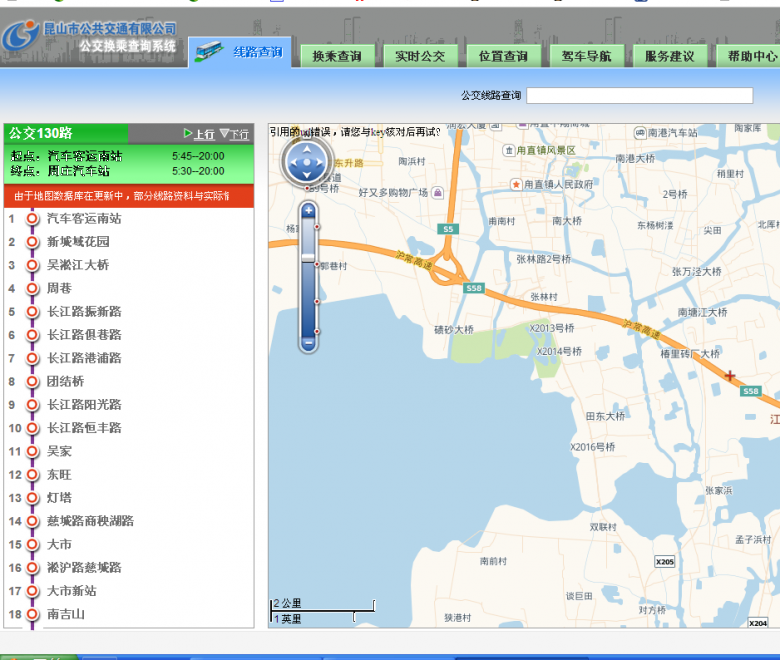Open the 换乘查询 tab
780x660 pixels.
pyautogui.click(x=337, y=56)
